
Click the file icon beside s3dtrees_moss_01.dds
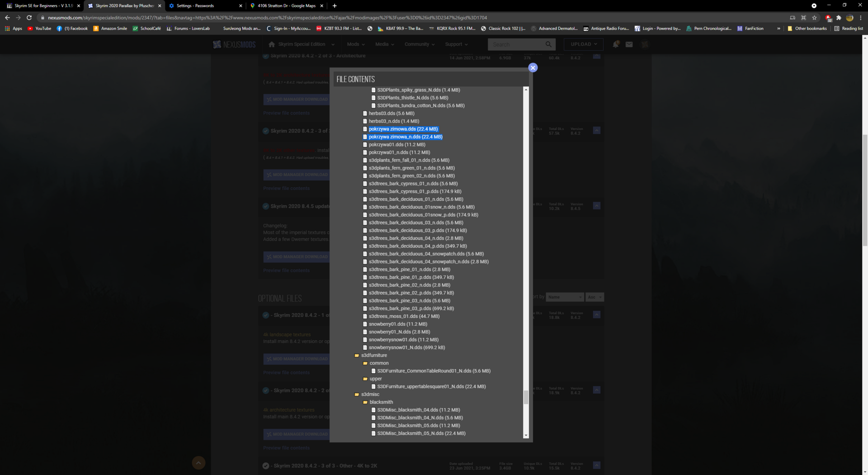pos(365,316)
